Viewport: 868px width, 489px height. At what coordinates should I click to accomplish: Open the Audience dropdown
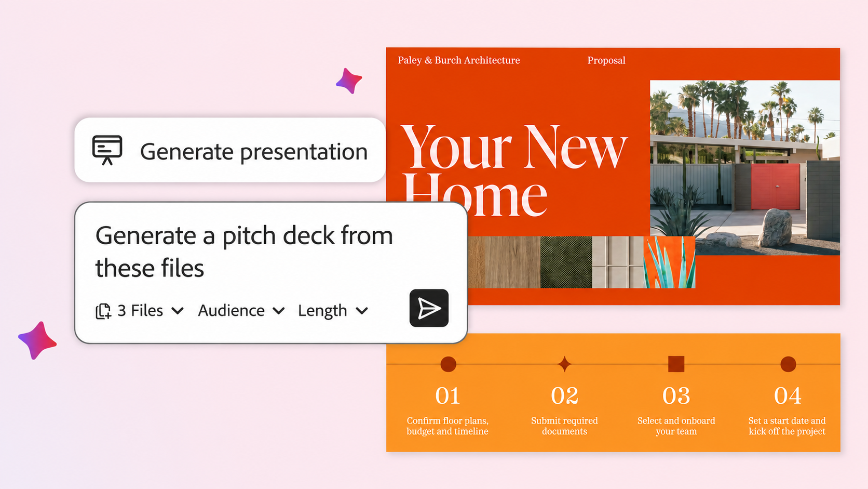pos(241,311)
